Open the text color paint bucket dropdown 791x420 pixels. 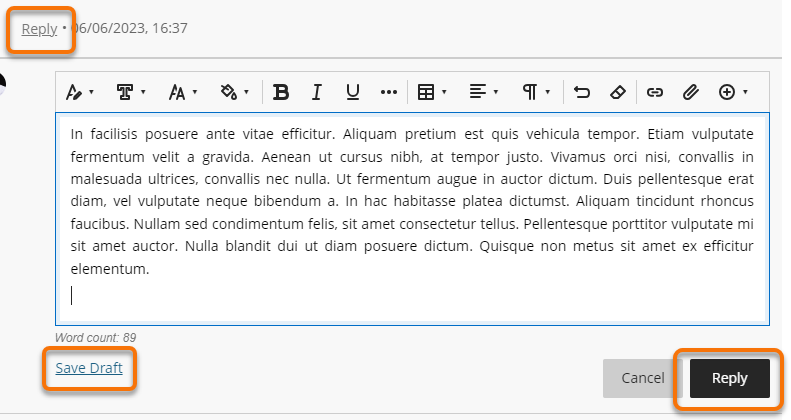[x=235, y=92]
